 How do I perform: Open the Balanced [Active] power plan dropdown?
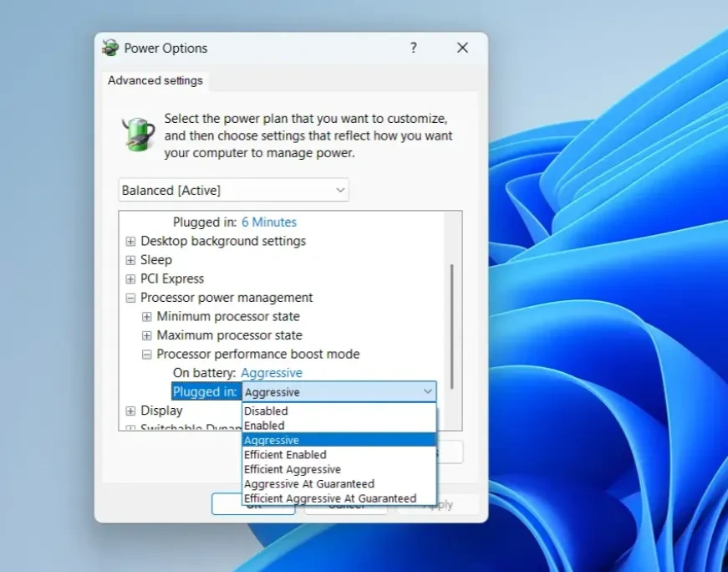(x=233, y=190)
